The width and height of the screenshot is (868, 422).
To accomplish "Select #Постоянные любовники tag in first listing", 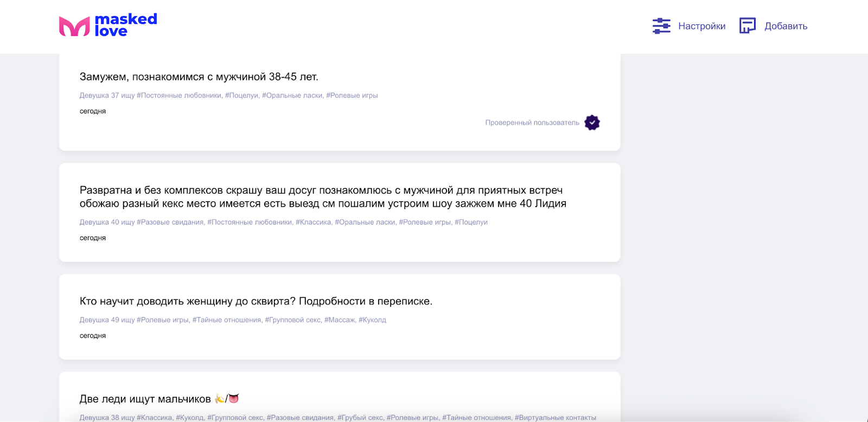I will point(179,95).
